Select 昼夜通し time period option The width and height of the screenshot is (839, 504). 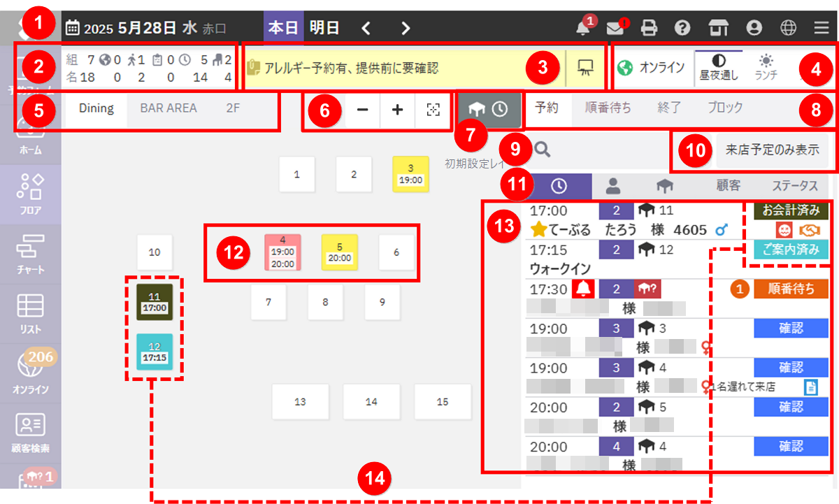coord(718,67)
